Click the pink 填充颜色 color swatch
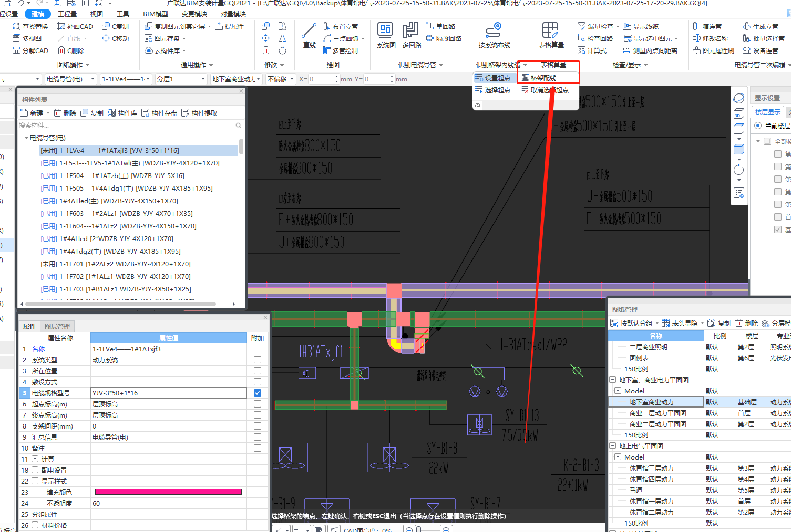This screenshot has width=791, height=532. click(x=168, y=492)
